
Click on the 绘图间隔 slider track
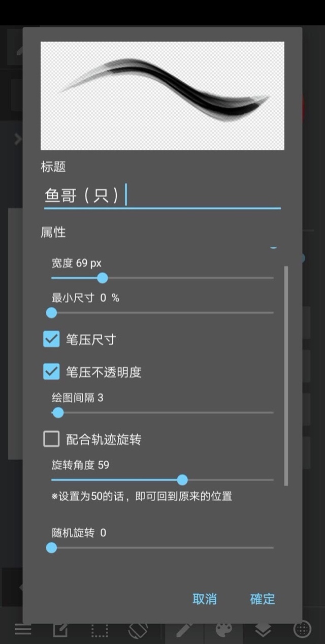[x=162, y=412]
